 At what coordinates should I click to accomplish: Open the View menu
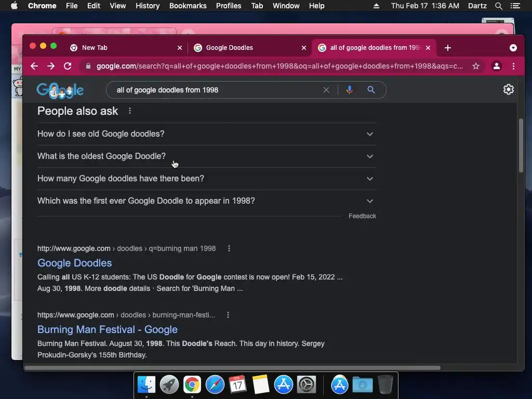[118, 6]
